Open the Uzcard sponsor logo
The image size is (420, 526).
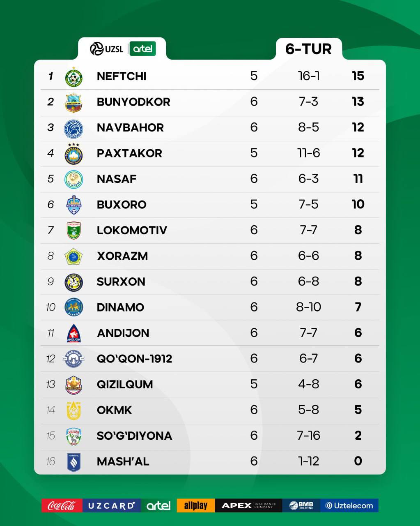pyautogui.click(x=112, y=505)
